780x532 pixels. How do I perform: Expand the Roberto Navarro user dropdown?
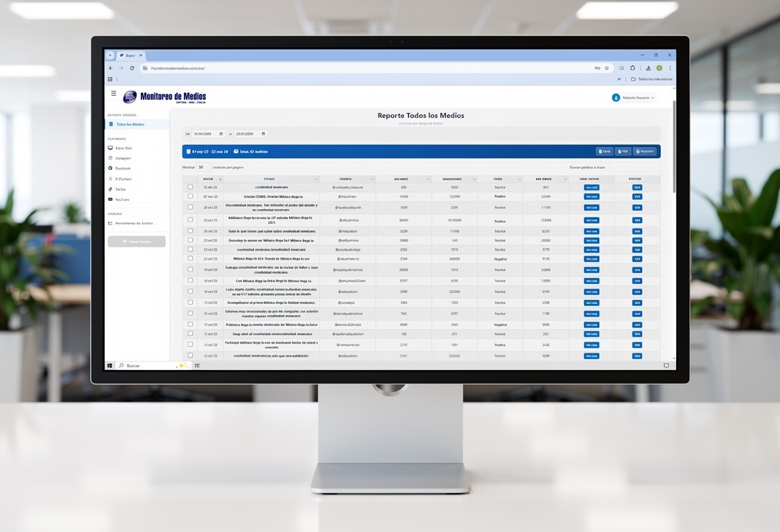[x=634, y=98]
